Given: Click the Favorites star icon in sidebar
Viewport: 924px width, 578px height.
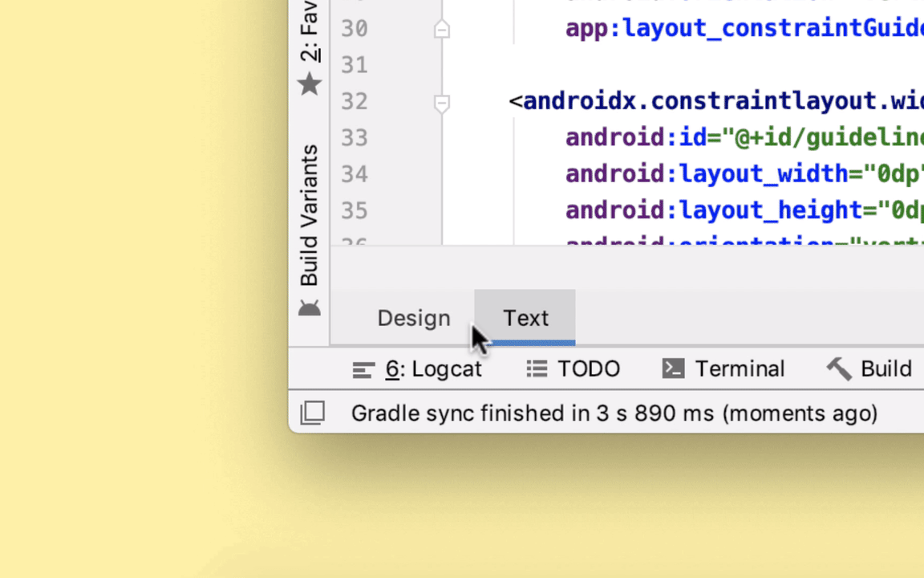Looking at the screenshot, I should pyautogui.click(x=310, y=83).
